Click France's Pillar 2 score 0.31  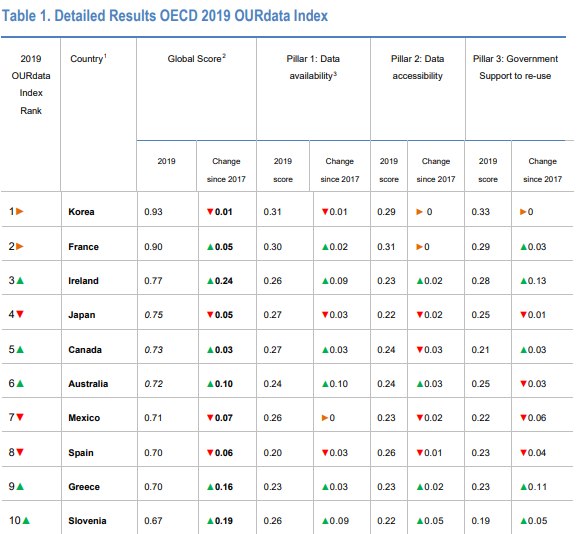coord(386,247)
